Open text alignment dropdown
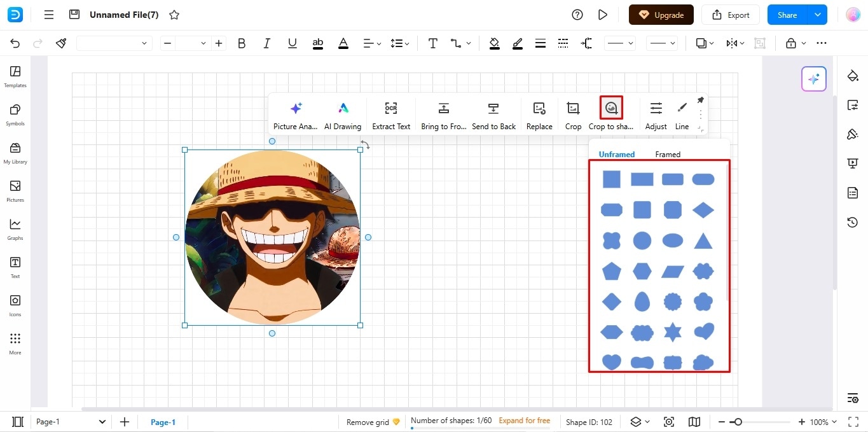Image resolution: width=868 pixels, height=432 pixels. (x=372, y=43)
